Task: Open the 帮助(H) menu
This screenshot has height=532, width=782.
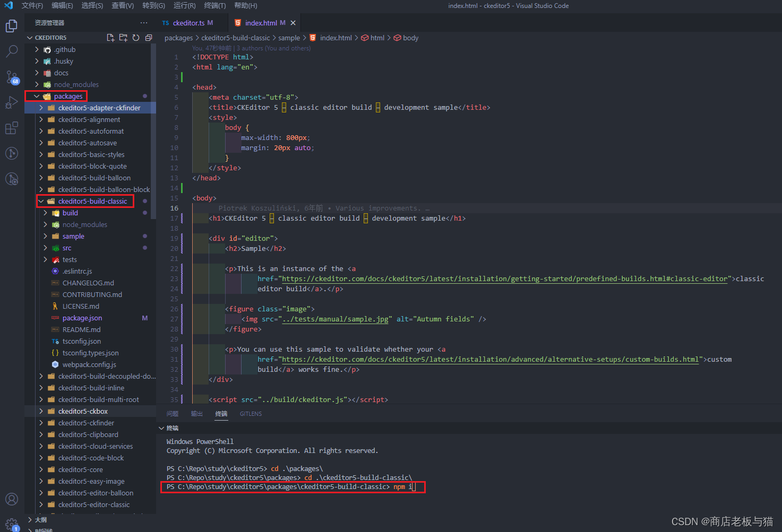Action: (245, 5)
